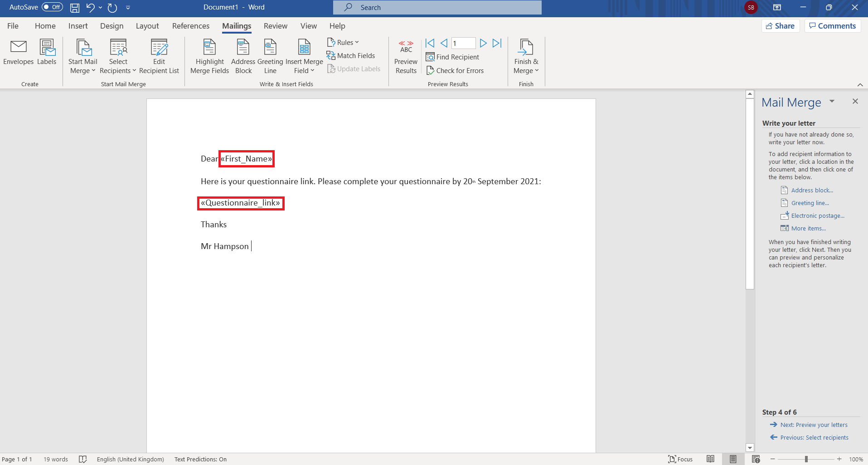Open the Finish & Merge dropdown
The width and height of the screenshot is (868, 465).
526,57
